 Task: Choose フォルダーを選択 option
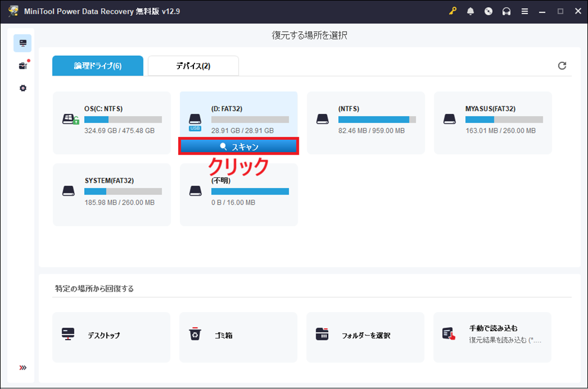click(x=365, y=337)
